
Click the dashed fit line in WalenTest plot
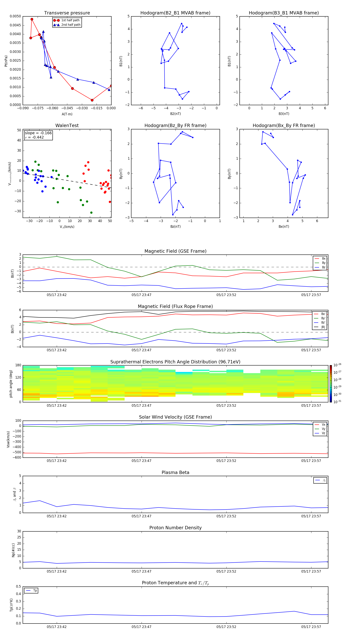pyautogui.click(x=67, y=180)
